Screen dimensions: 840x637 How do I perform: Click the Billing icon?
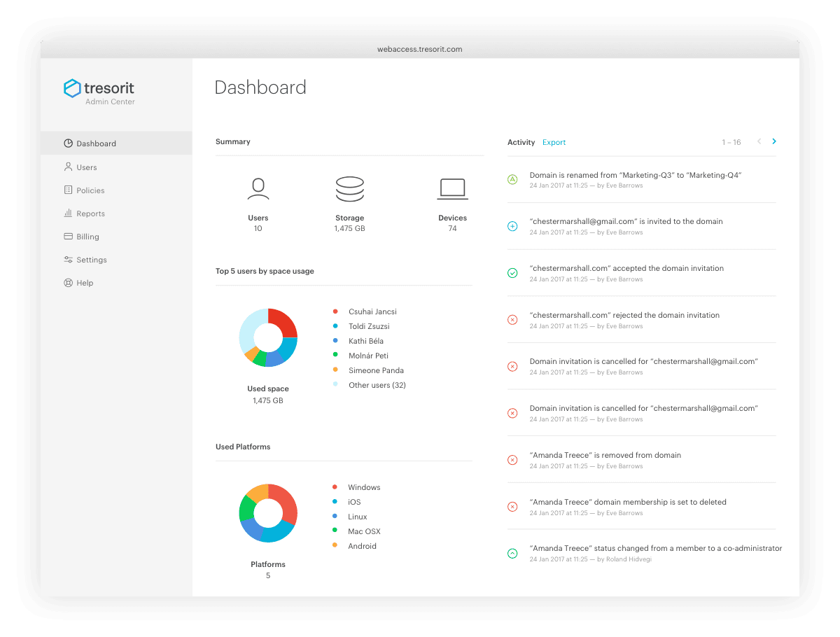coord(68,236)
